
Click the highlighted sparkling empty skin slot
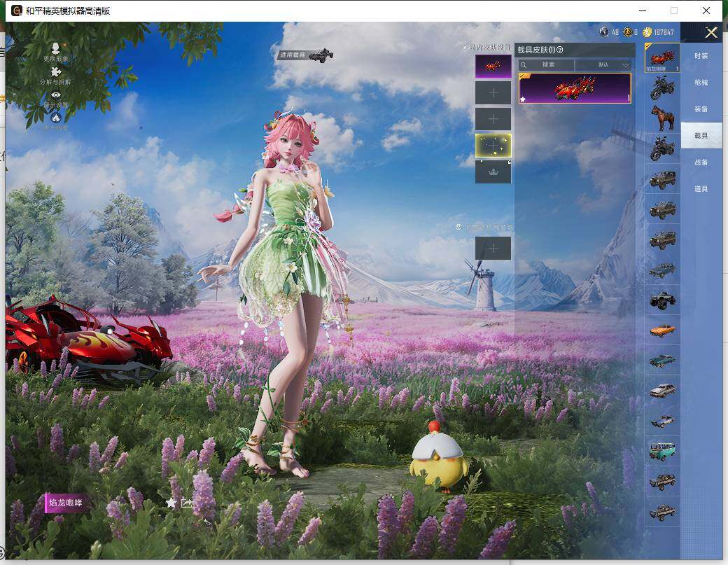point(493,146)
